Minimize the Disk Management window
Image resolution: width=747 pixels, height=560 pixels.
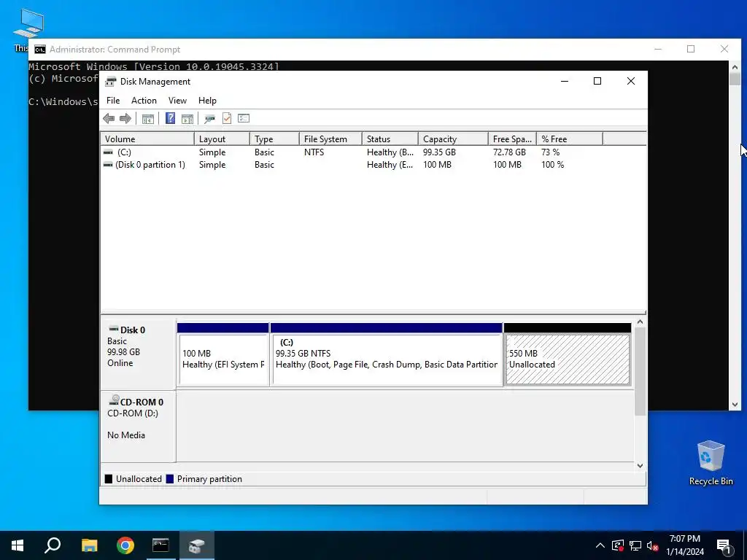(565, 82)
